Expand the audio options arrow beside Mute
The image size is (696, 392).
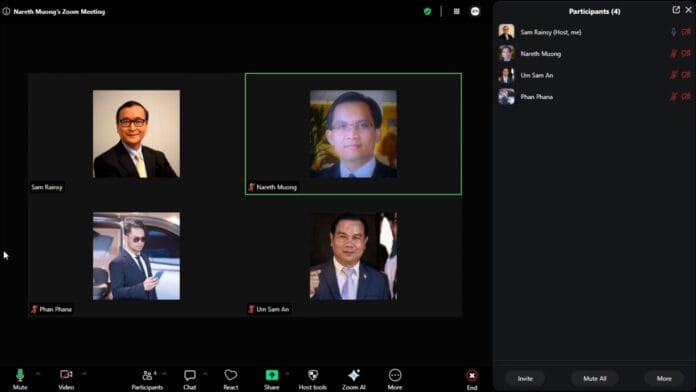(38, 374)
